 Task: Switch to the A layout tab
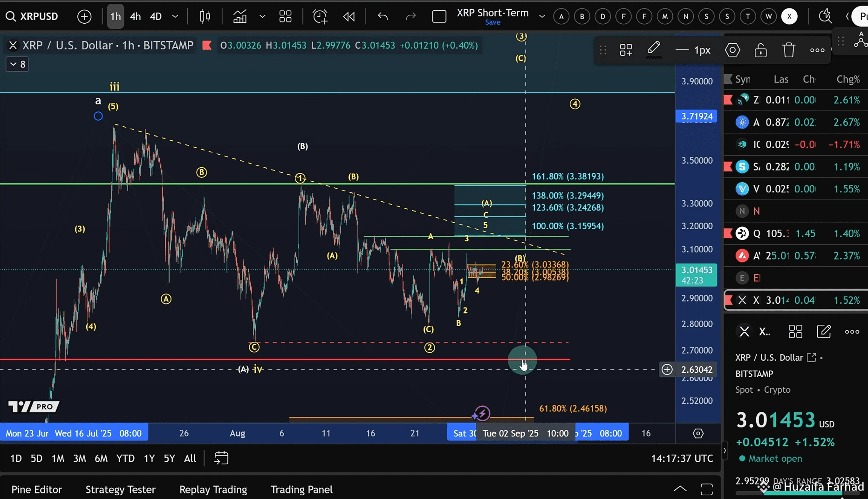coord(561,17)
